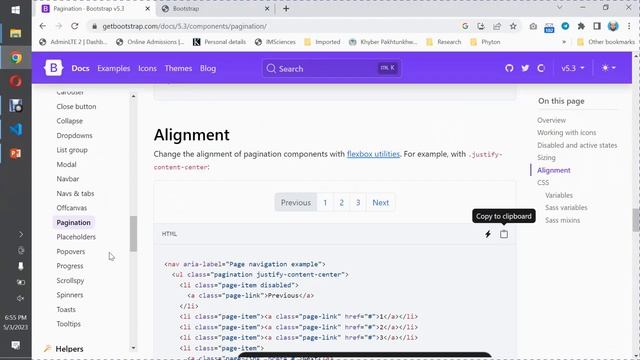Open the theme toggle dropdown

[x=609, y=68]
